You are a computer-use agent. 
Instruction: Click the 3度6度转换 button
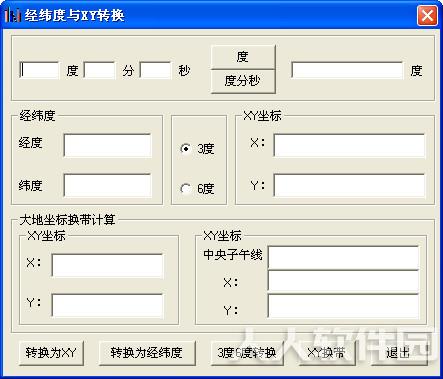[247, 353]
